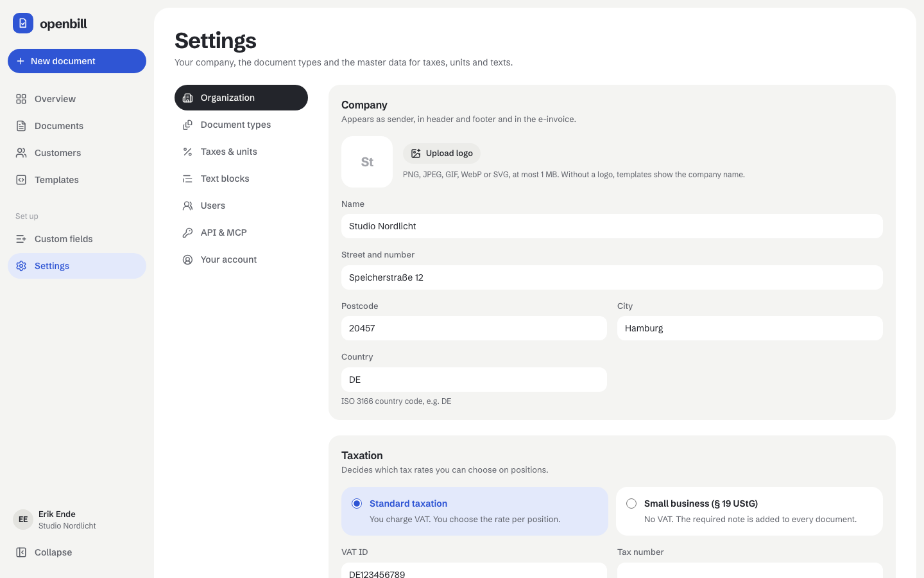This screenshot has width=924, height=578.
Task: Open the Document types settings tab
Action: (241, 125)
